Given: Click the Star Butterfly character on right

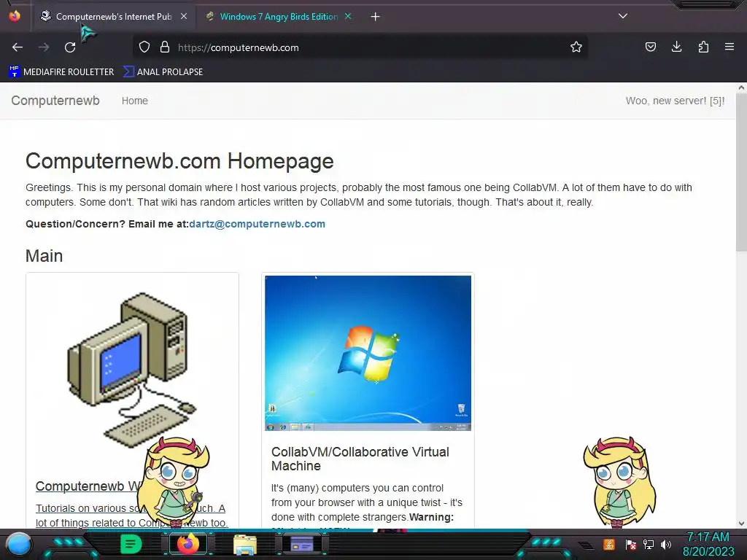Looking at the screenshot, I should pos(619,482).
